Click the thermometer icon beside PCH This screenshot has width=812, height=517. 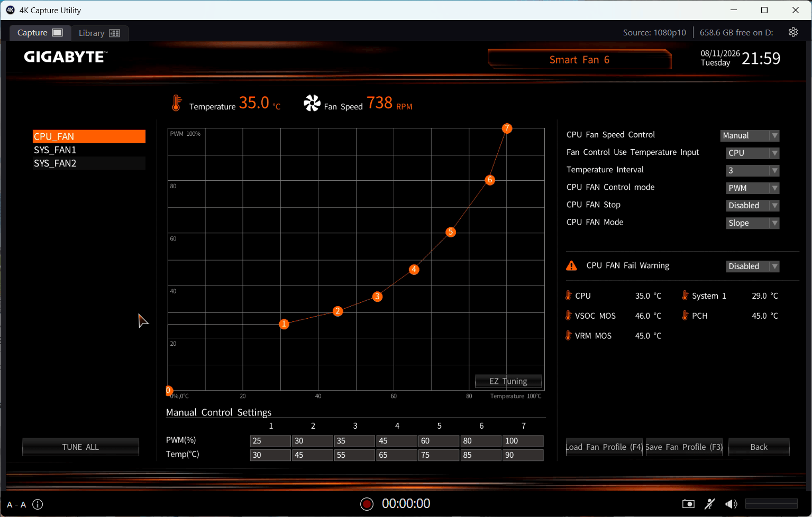(x=685, y=316)
